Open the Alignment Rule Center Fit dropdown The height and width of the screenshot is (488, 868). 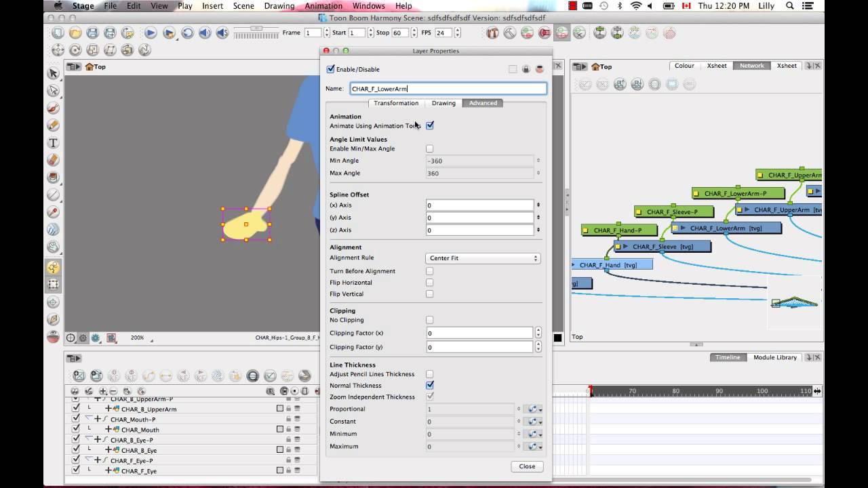click(483, 258)
